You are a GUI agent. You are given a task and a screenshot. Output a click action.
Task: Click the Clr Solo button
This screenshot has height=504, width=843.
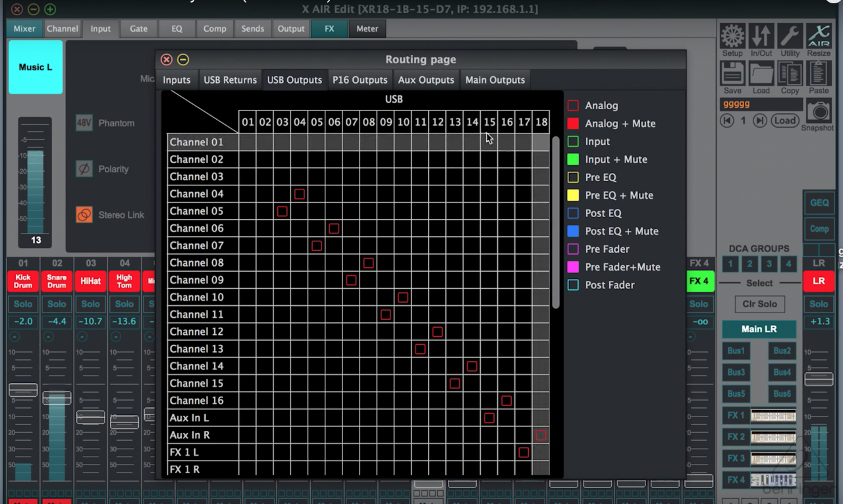point(759,304)
